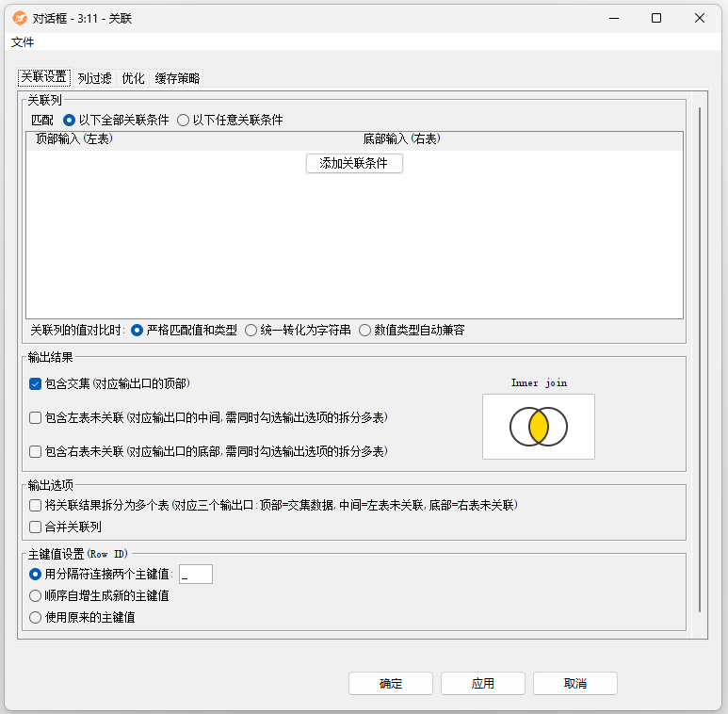
Task: Select 用分隔符连接两个主键值 radio
Action: coord(35,575)
